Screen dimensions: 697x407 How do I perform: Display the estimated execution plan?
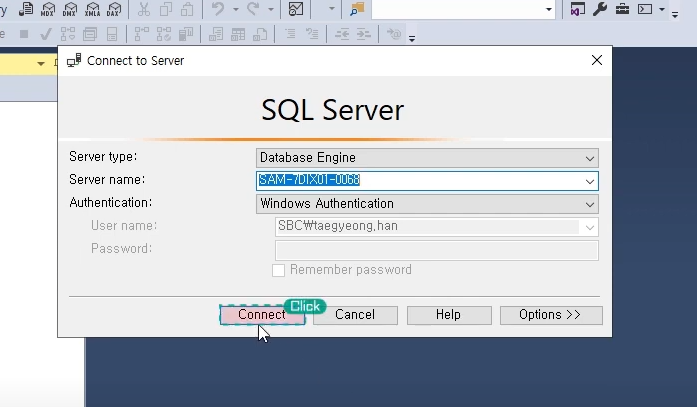(x=68, y=34)
